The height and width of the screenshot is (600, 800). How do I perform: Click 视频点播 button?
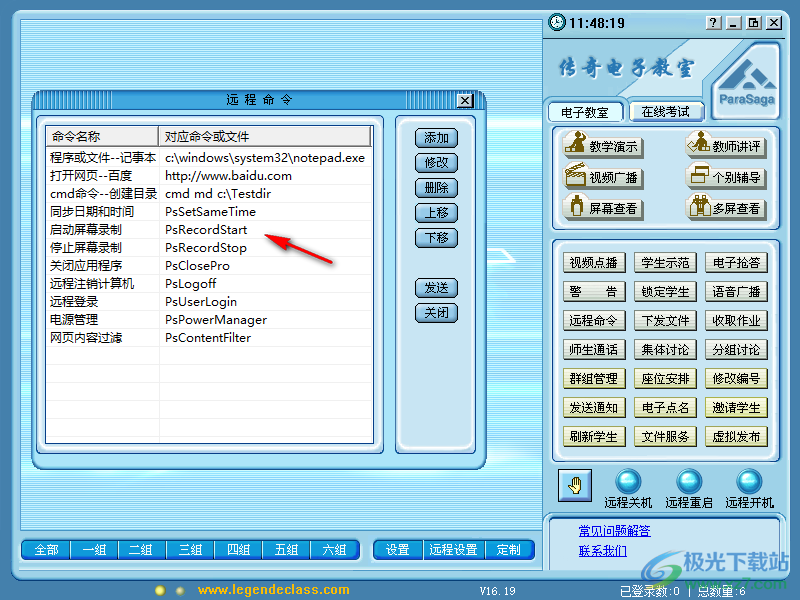[x=594, y=263]
